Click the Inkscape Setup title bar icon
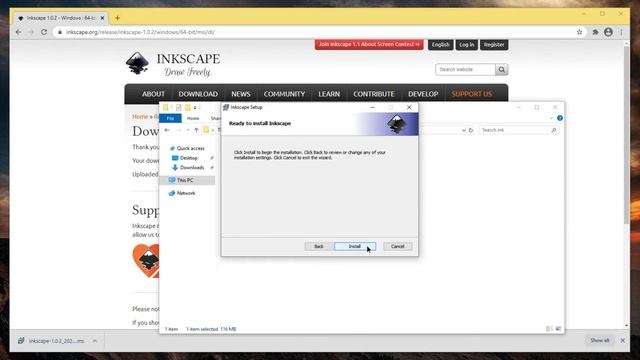Screen dimensions: 640x360 (226, 107)
